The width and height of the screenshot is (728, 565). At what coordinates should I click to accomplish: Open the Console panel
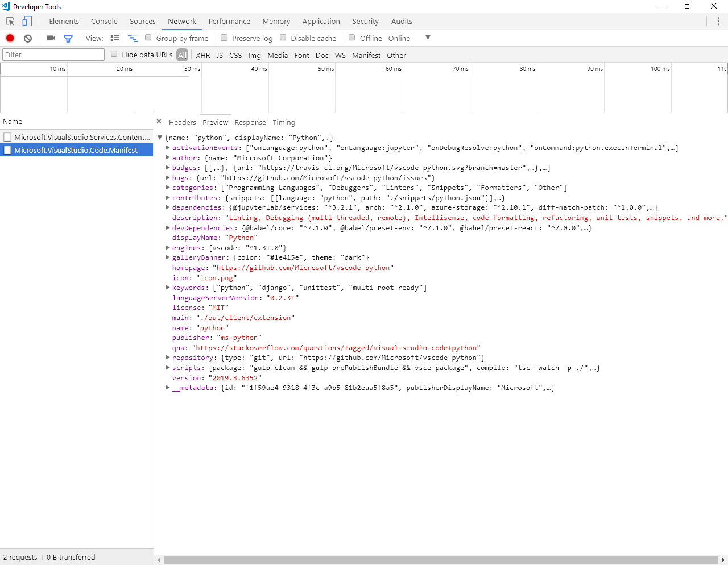(104, 21)
